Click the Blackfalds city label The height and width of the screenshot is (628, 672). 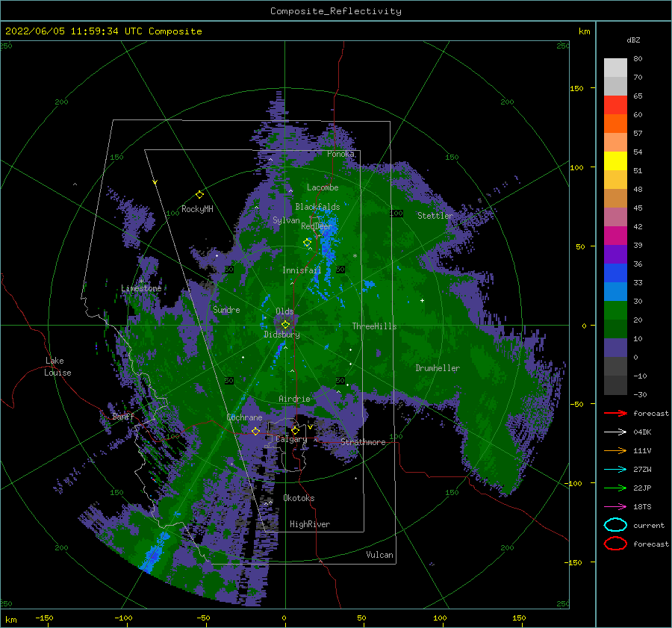tap(317, 207)
